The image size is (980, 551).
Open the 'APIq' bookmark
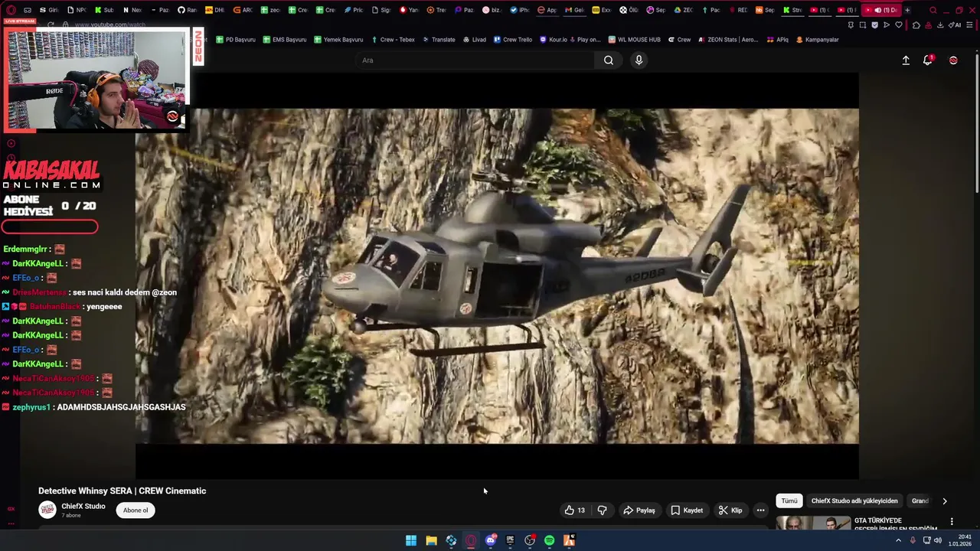777,40
